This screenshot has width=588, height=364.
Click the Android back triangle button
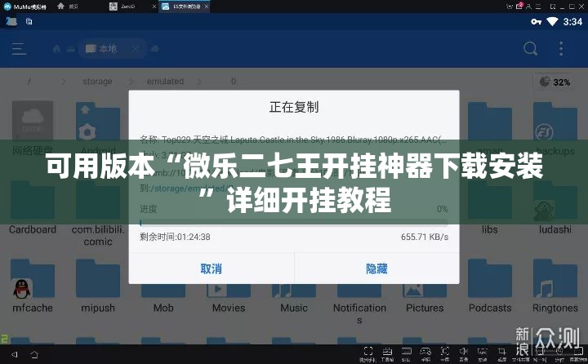15,354
